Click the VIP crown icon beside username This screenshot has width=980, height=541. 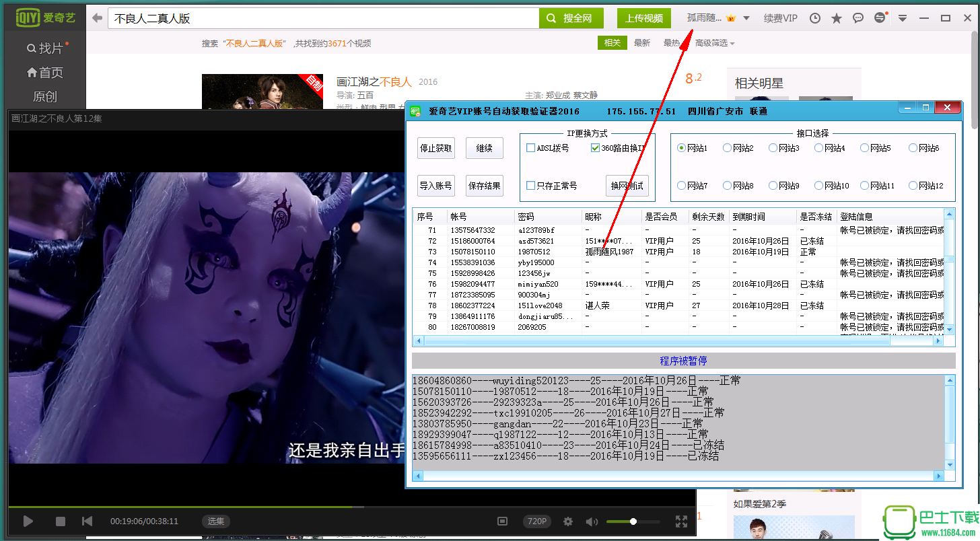point(731,18)
